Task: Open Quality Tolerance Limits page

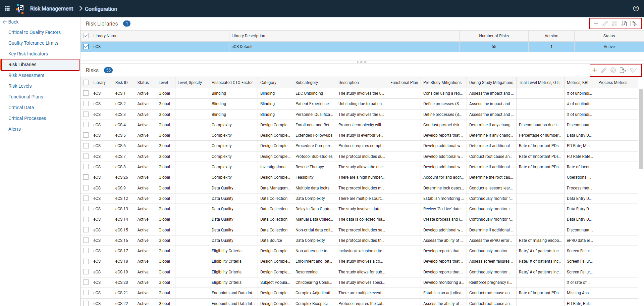Action: (33, 43)
